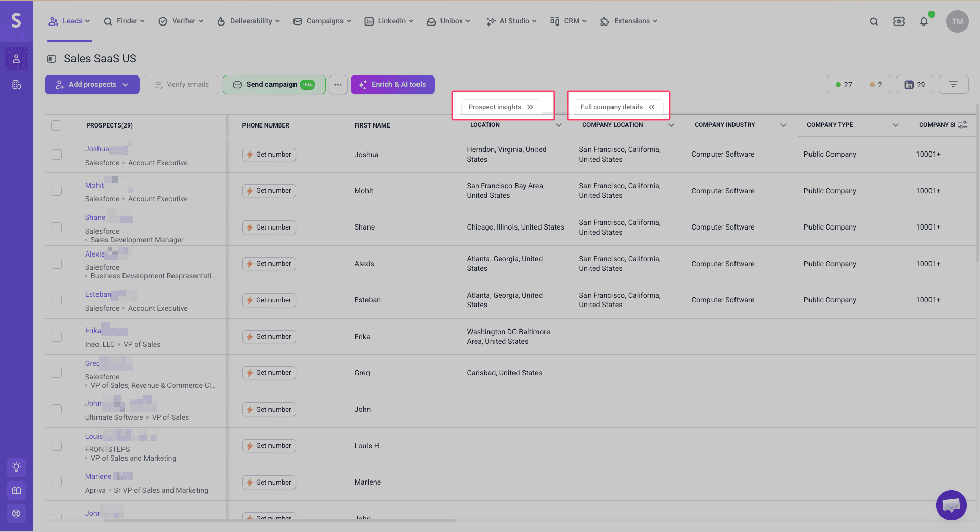Click the Verify emails button
The image size is (980, 532).
tap(181, 85)
